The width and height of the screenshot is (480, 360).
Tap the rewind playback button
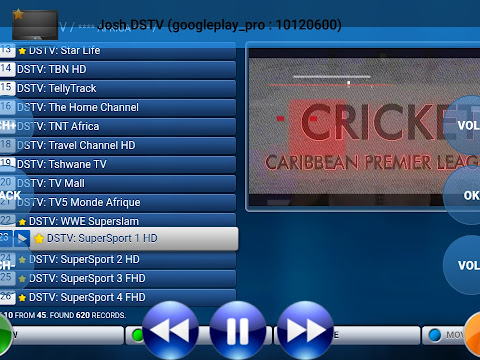coord(170,330)
